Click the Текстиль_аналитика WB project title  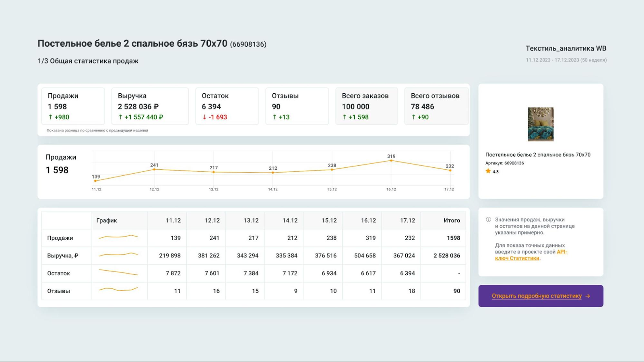[566, 49]
